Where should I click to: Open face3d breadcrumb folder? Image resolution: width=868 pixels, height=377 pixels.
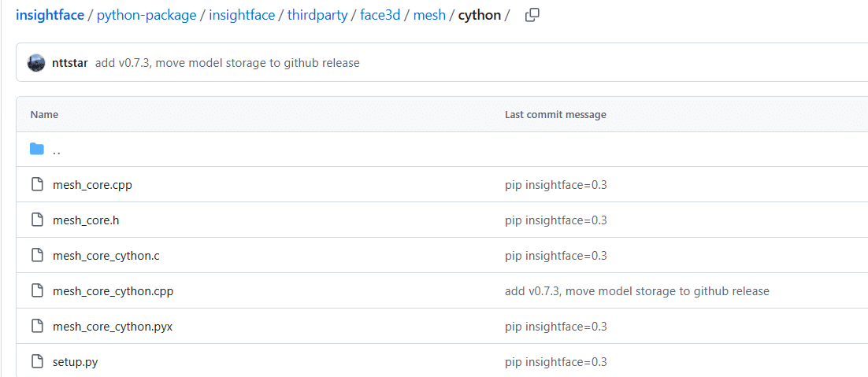(x=380, y=15)
